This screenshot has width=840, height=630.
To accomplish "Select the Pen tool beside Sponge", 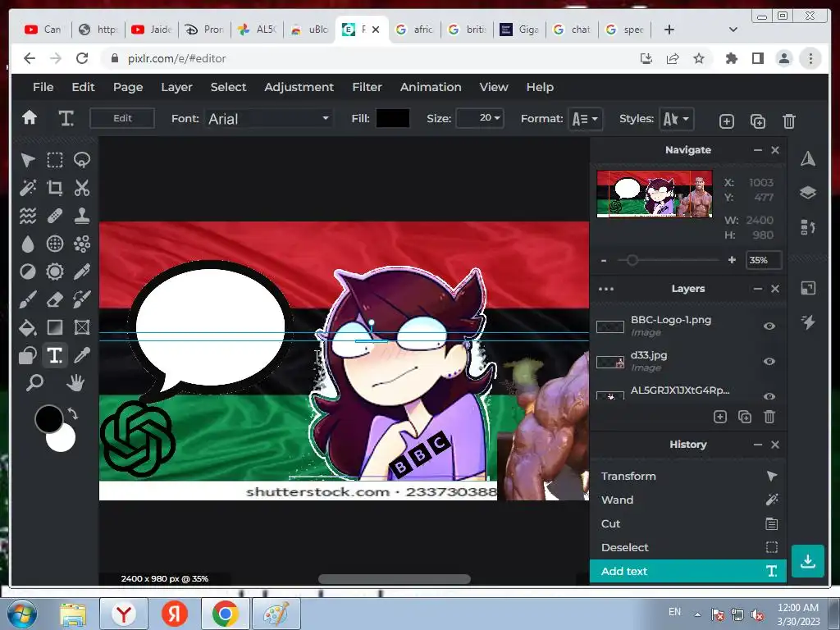I will point(81,272).
